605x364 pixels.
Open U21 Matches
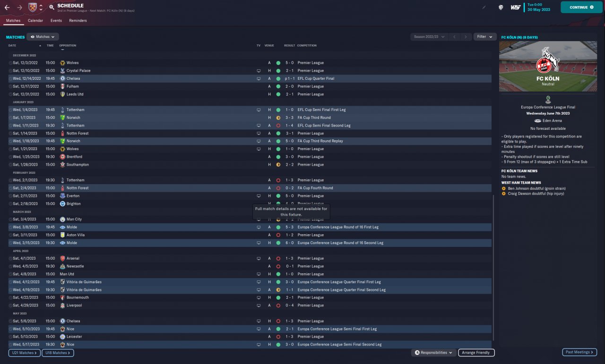(x=24, y=353)
